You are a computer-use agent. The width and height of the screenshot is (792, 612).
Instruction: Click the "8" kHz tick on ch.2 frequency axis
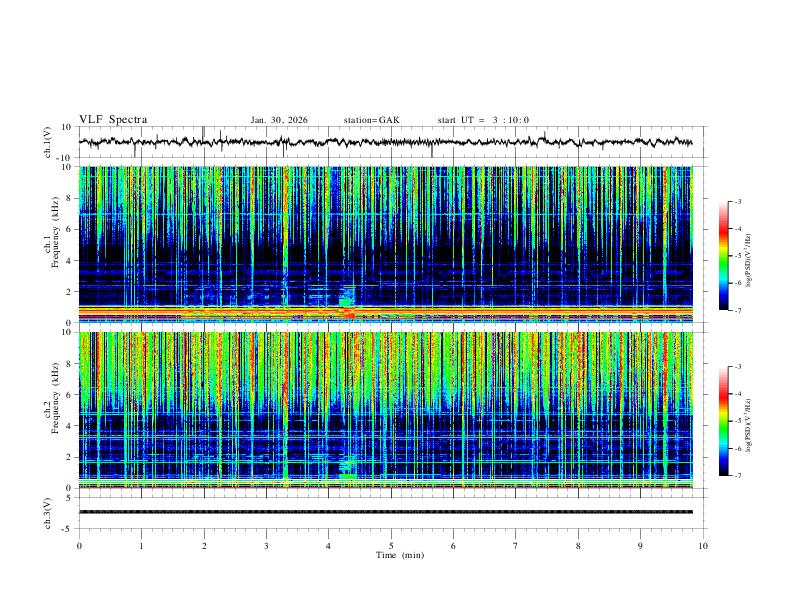(70, 364)
